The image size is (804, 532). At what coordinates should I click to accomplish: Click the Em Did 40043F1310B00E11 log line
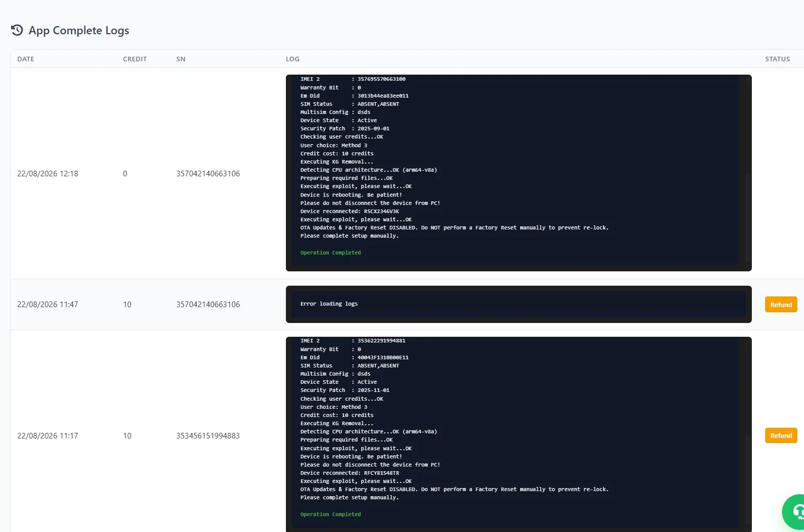(x=354, y=358)
